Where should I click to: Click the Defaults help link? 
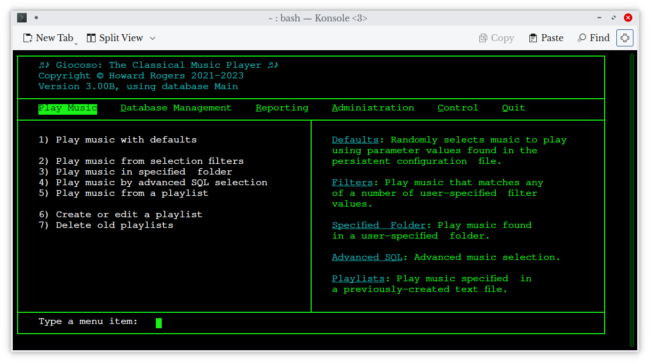click(x=355, y=140)
